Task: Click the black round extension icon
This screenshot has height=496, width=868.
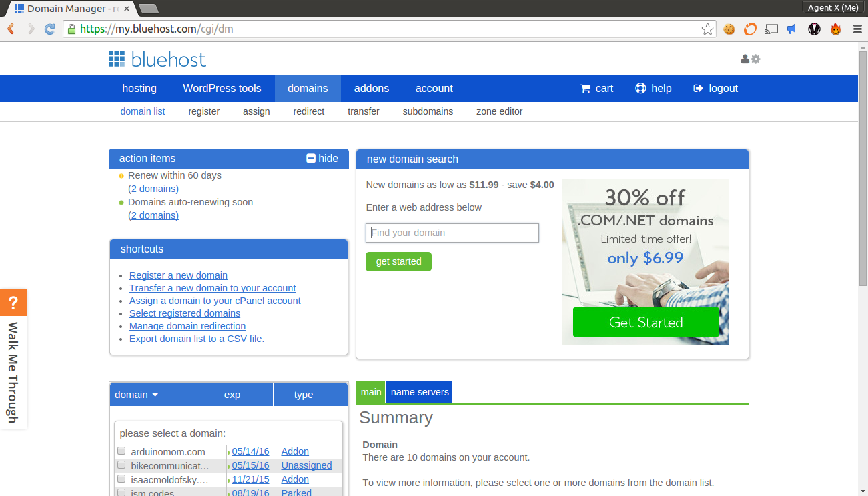Action: [x=814, y=29]
